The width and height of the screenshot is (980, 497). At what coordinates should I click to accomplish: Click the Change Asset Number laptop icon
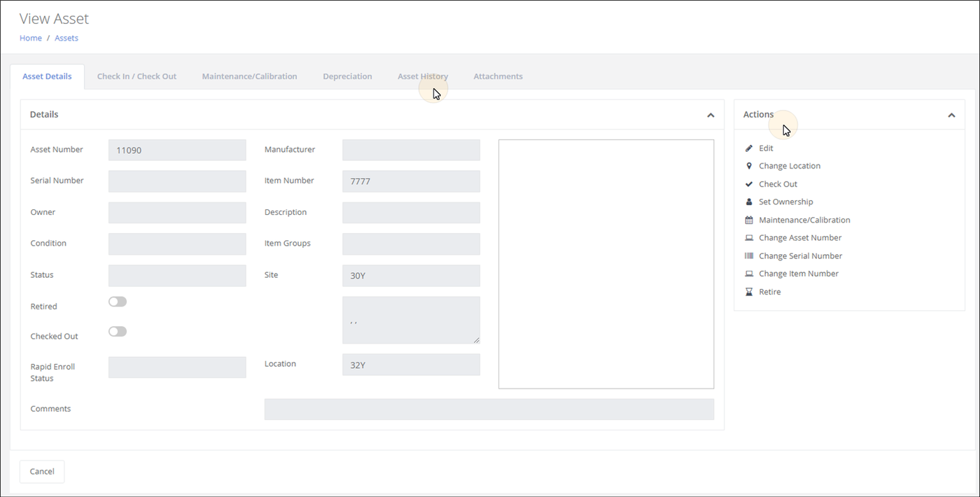(x=749, y=238)
